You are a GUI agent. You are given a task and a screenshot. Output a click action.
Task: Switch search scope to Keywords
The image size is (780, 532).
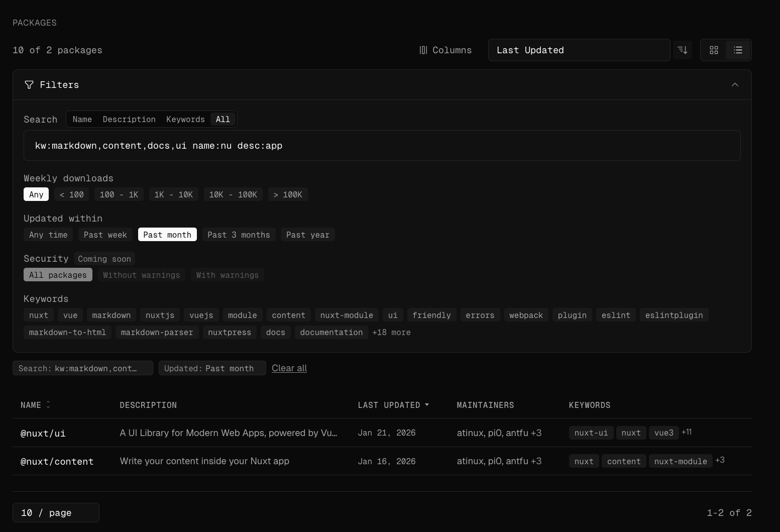click(x=185, y=119)
